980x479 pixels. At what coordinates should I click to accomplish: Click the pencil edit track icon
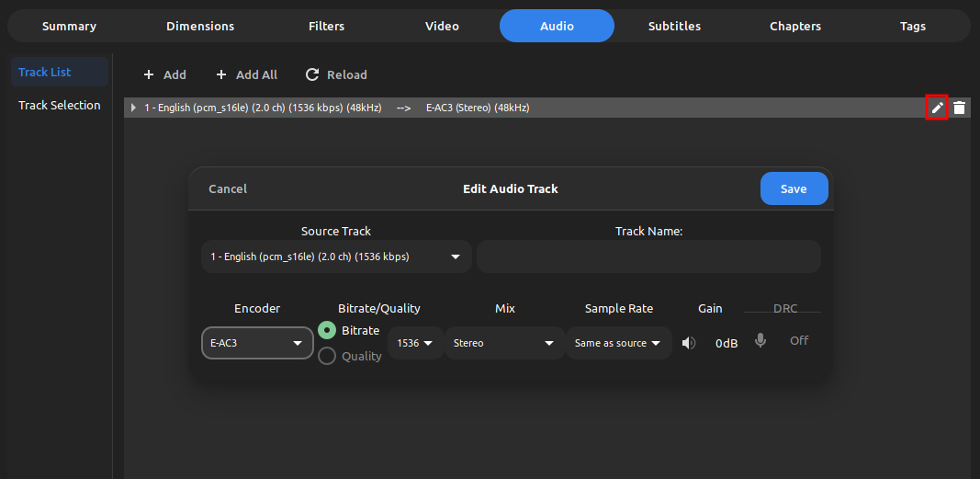pos(937,108)
